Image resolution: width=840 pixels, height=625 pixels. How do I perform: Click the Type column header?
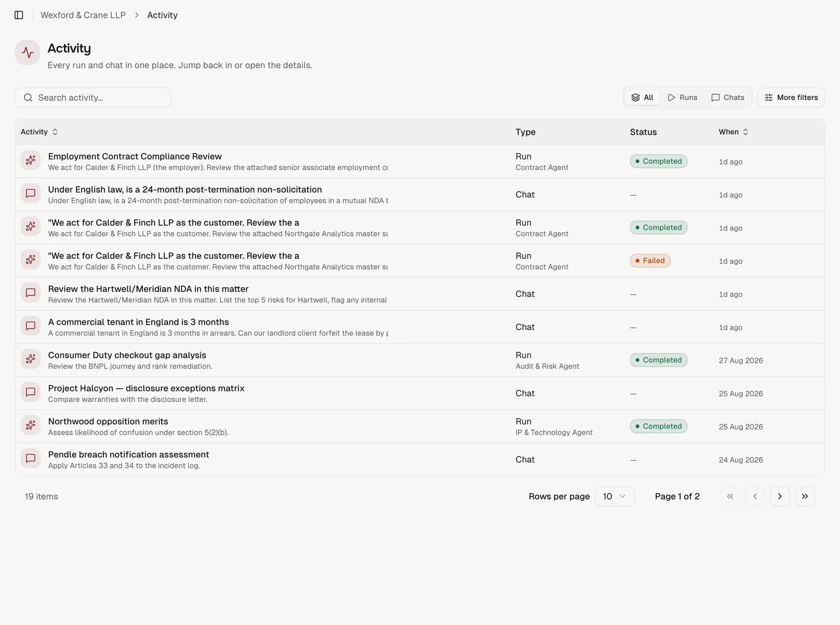pyautogui.click(x=525, y=132)
